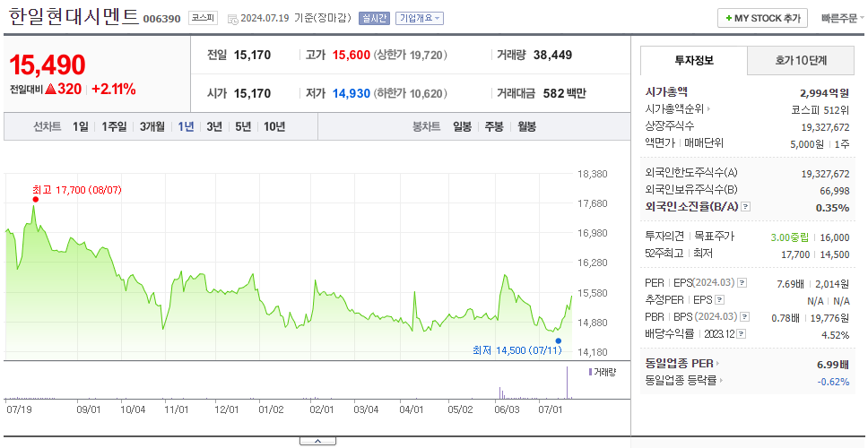Viewport: 868px width, 448px height.
Task: Show the 월봉 candlestick chart
Action: tap(527, 126)
